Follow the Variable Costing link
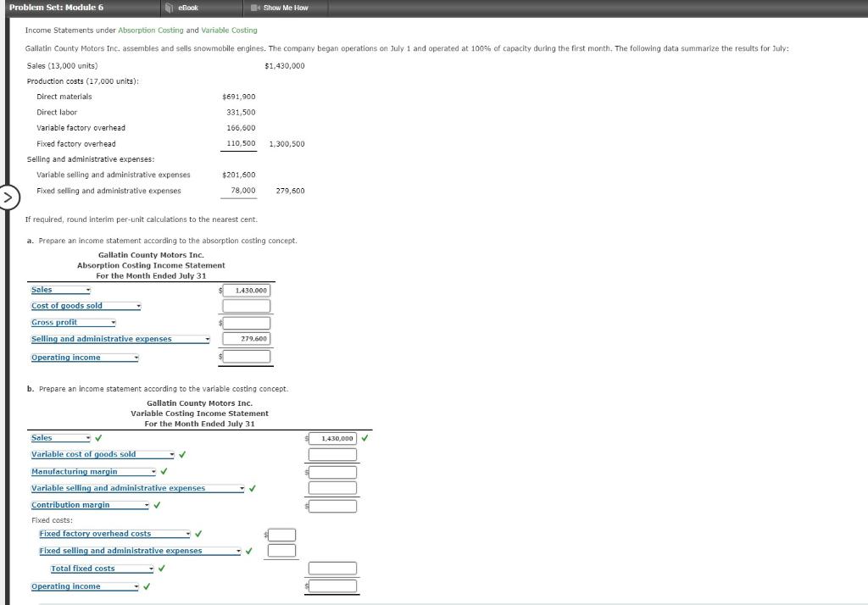Image resolution: width=868 pixels, height=605 pixels. coord(229,31)
